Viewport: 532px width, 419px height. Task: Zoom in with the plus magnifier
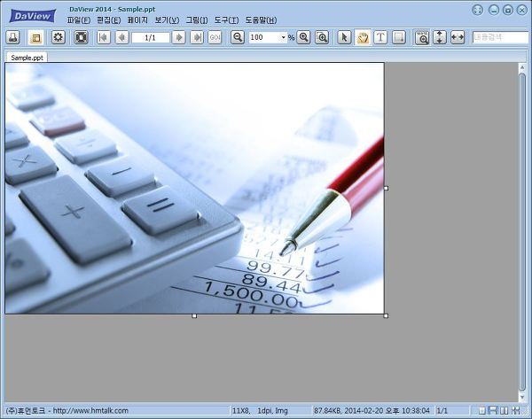[303, 37]
